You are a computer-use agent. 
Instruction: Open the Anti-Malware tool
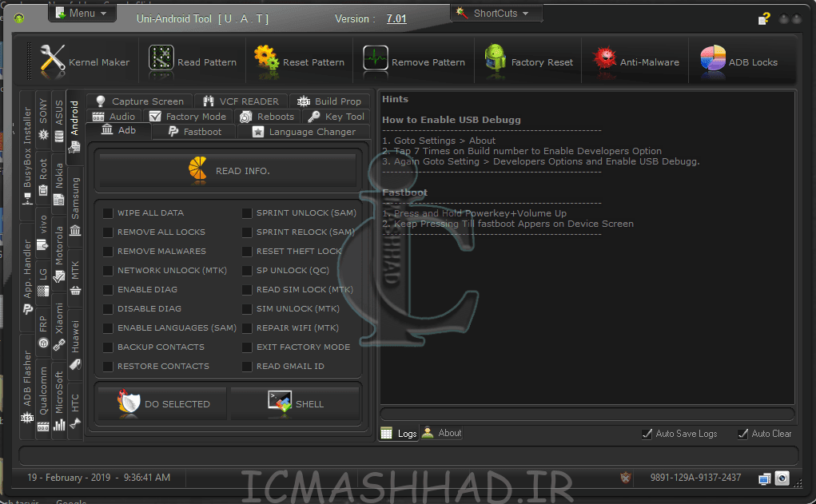click(635, 62)
